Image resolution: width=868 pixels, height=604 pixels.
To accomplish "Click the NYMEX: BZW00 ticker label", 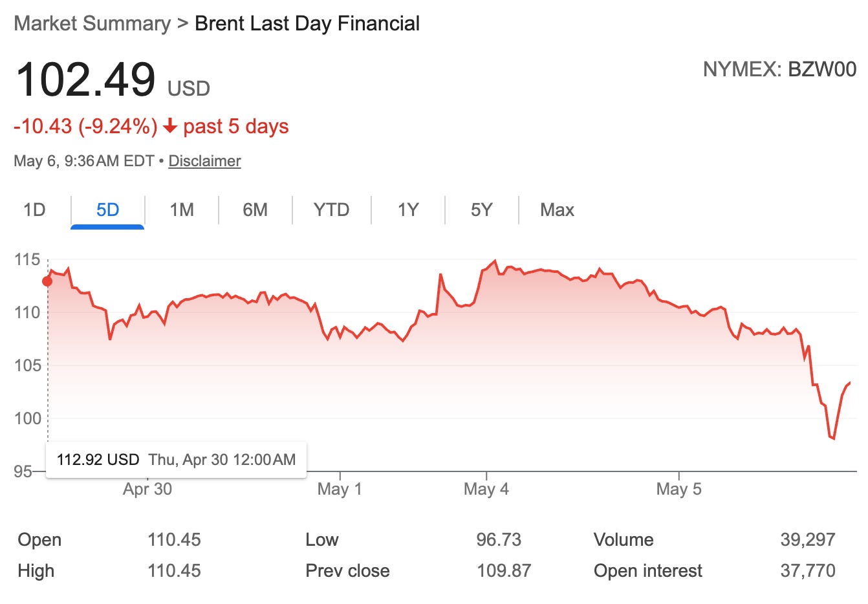I will pyautogui.click(x=779, y=69).
